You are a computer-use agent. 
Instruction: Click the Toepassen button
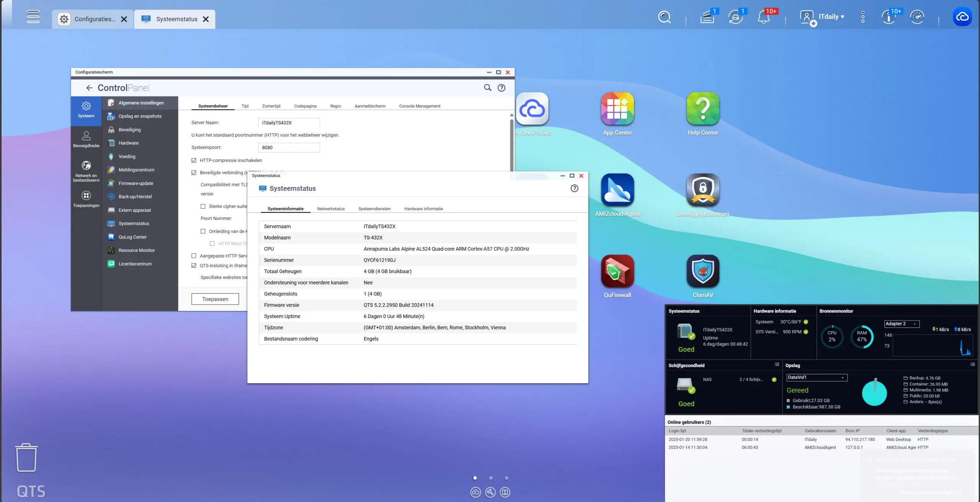[x=215, y=299]
